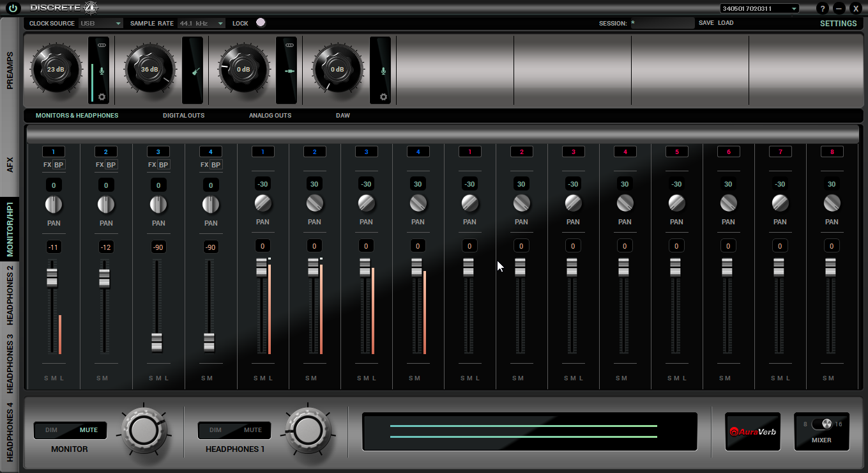Toggle the 8/16 MIXER channel switch
Image resolution: width=868 pixels, height=473 pixels.
click(821, 424)
